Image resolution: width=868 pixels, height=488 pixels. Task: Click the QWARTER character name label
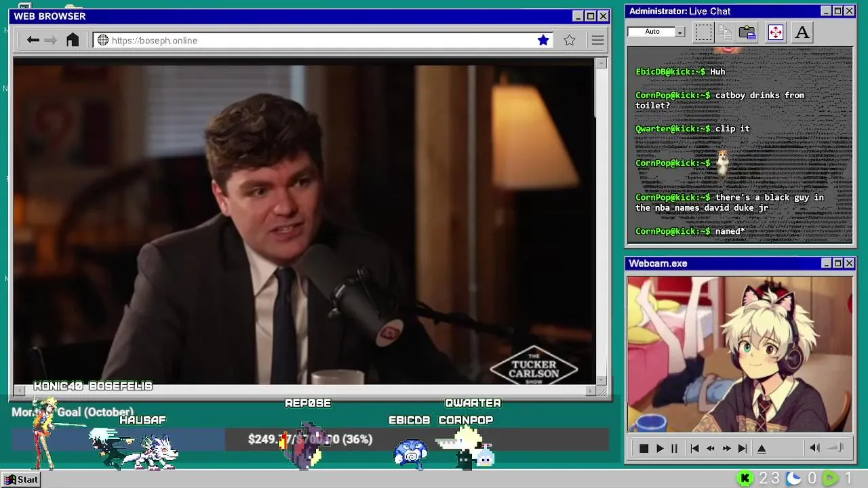click(x=473, y=403)
